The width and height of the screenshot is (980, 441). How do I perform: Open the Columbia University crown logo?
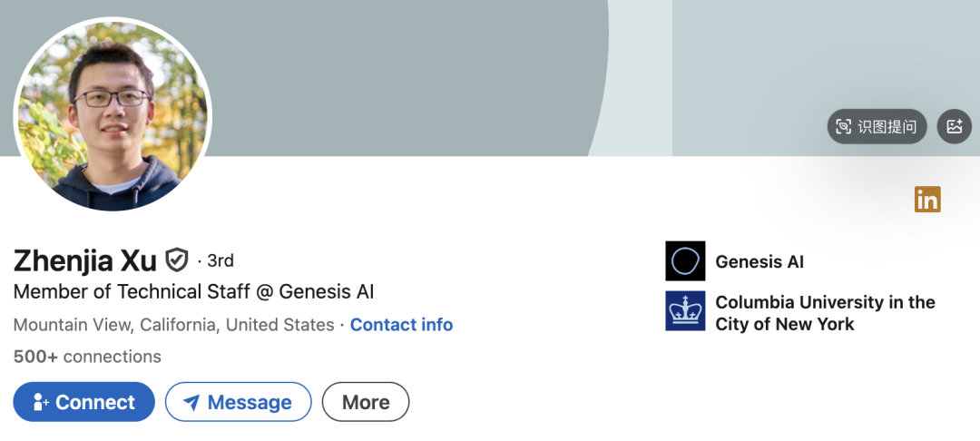click(685, 310)
